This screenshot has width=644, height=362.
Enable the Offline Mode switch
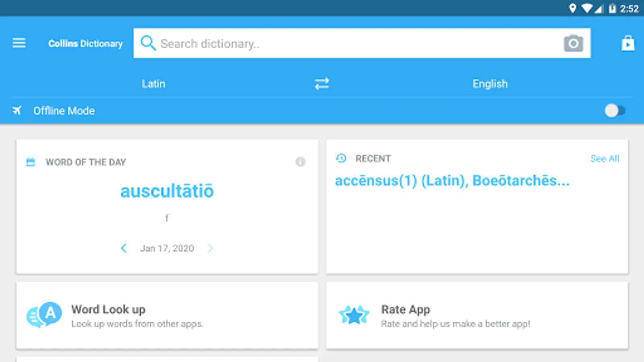point(615,111)
